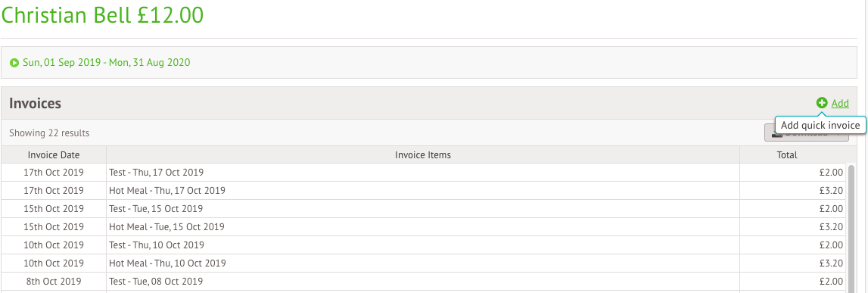Viewport: 868px width, 293px height.
Task: Open Test - Tue, 08 Oct 2019 invoice
Action: pyautogui.click(x=424, y=281)
